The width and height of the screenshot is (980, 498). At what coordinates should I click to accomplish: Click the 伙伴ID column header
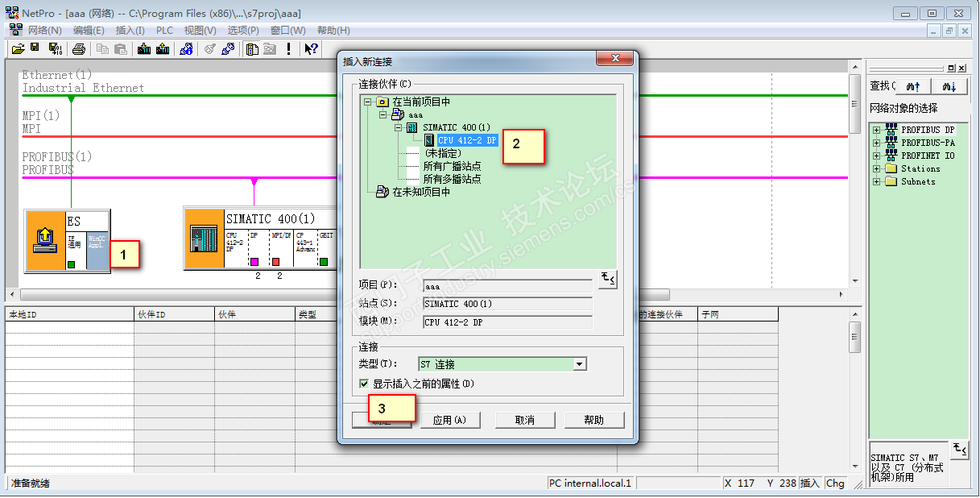pos(174,314)
